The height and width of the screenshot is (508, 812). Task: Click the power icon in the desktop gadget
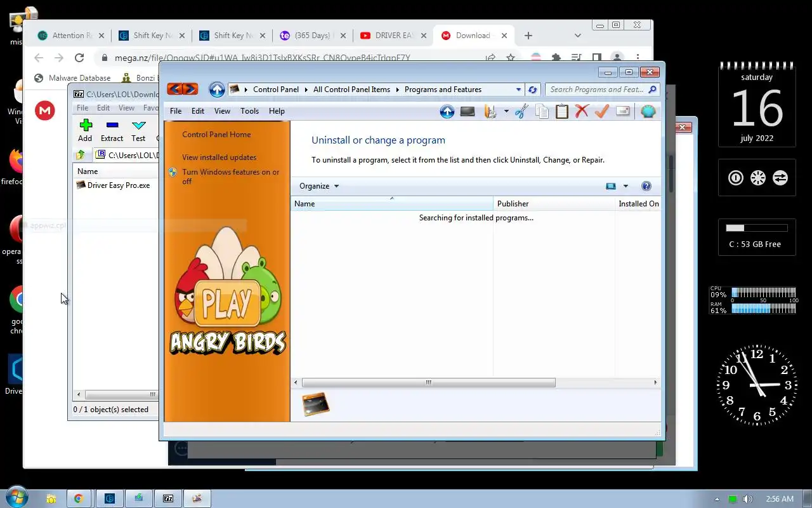point(736,178)
